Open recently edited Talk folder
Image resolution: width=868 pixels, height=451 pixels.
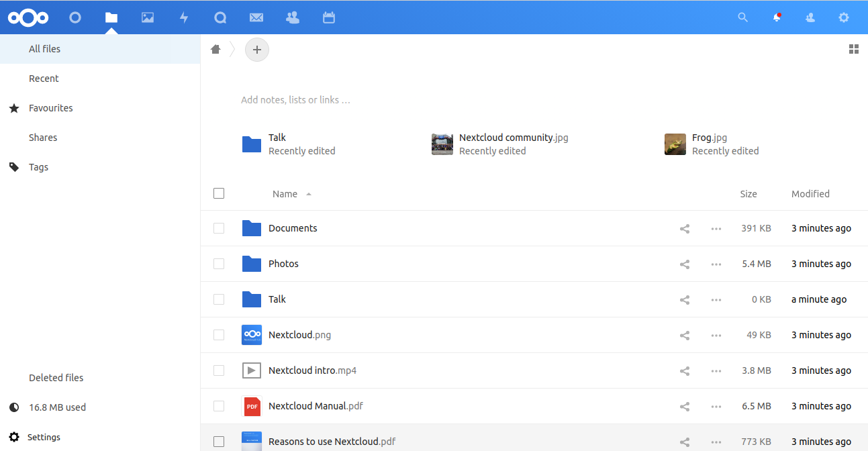coord(289,144)
